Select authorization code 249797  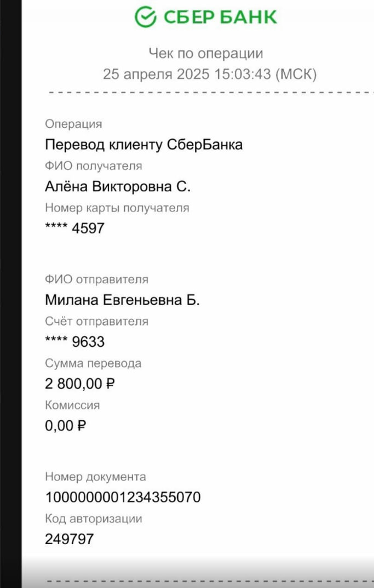coord(70,539)
